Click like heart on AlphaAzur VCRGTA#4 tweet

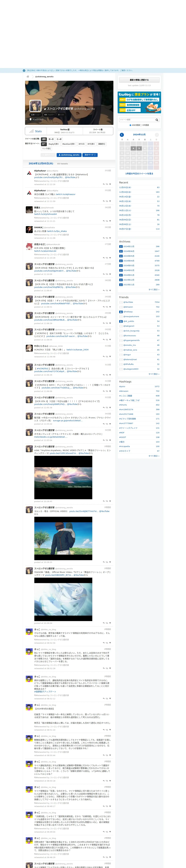click(x=110, y=184)
